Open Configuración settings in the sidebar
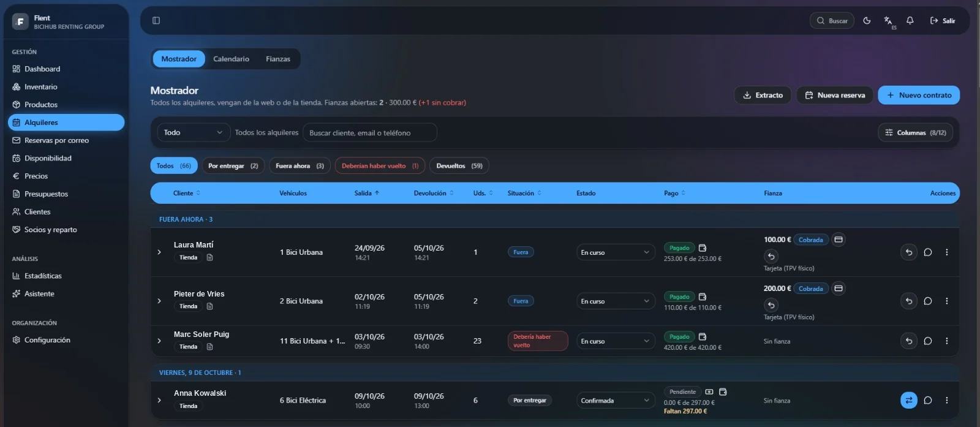 66,340
